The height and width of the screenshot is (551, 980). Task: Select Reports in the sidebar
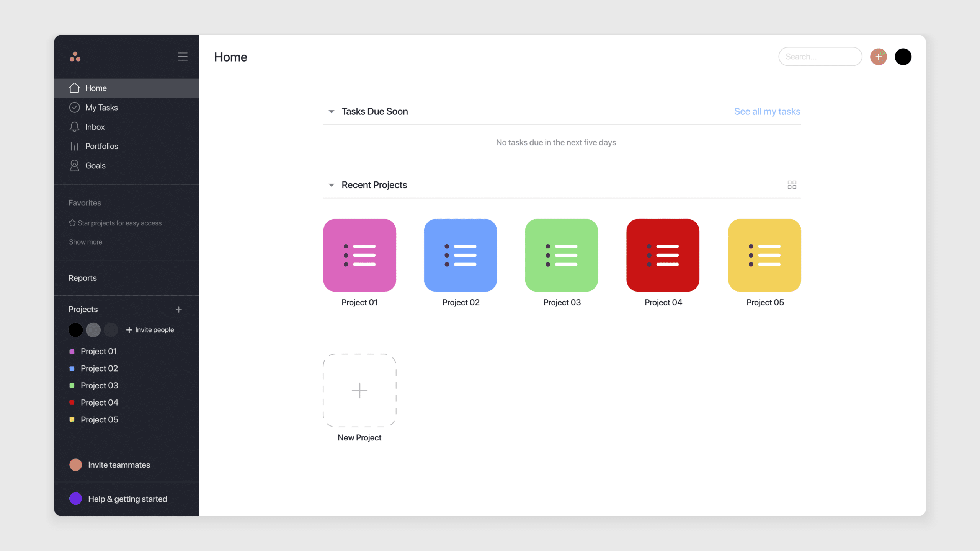82,278
